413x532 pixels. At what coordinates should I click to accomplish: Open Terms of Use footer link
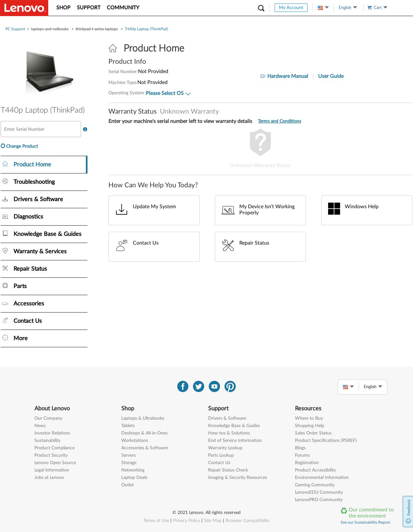tap(156, 520)
